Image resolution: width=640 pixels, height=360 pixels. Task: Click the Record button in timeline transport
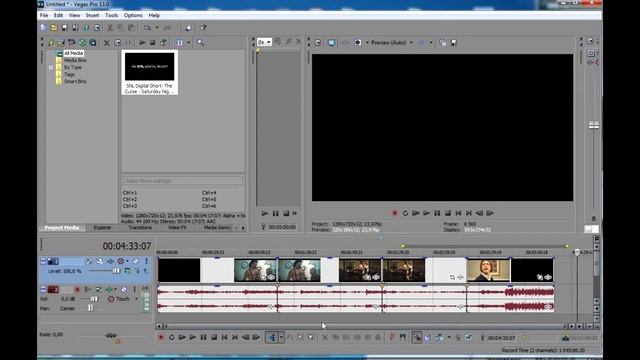tap(161, 338)
